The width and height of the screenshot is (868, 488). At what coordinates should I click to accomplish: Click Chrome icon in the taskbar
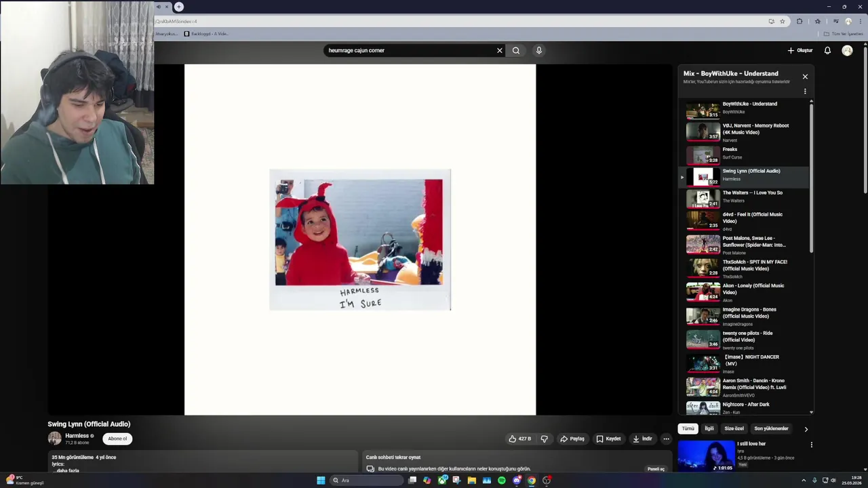532,480
